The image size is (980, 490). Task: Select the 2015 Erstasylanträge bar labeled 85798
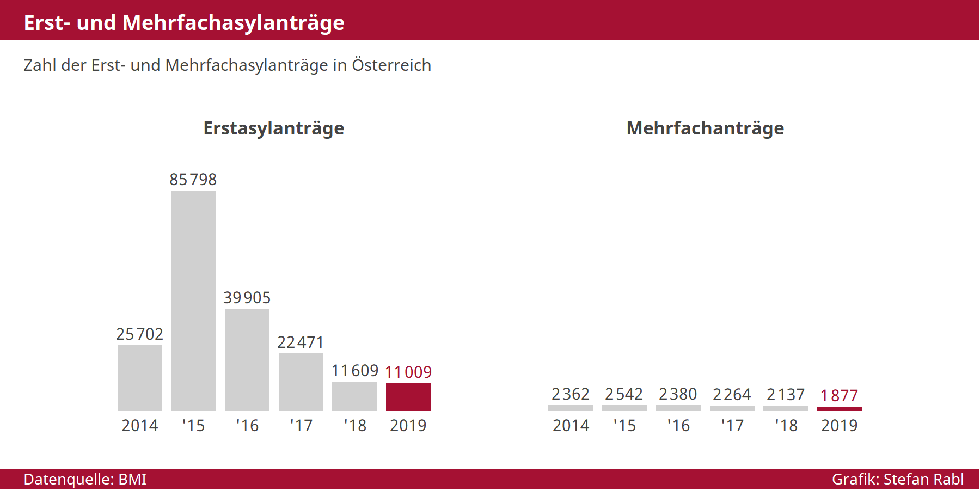point(193,301)
